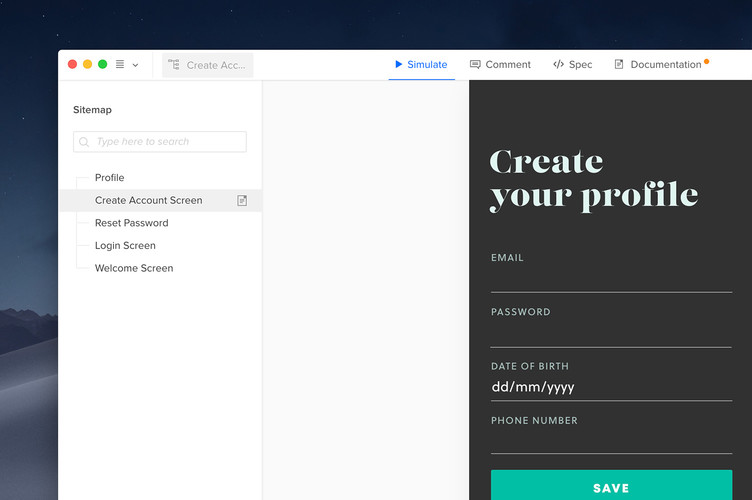Switch to the Simulate tab
This screenshot has width=752, height=500.
coord(421,65)
